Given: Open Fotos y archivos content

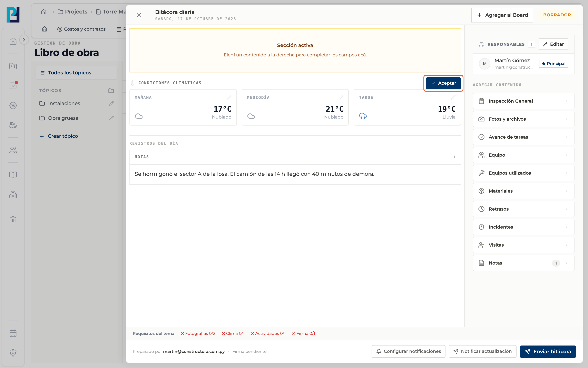Looking at the screenshot, I should click(523, 119).
